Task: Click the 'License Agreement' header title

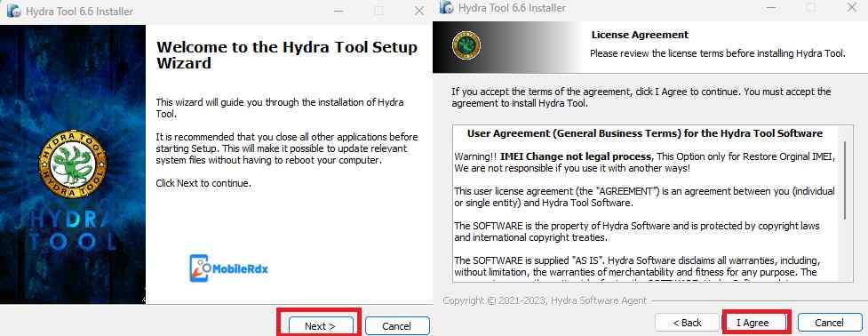Action: [x=640, y=35]
